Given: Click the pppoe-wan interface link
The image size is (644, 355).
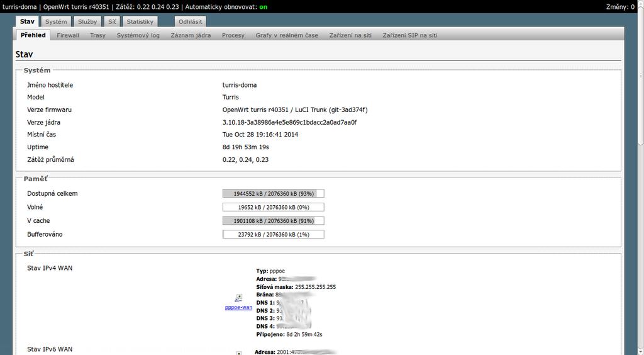Looking at the screenshot, I should click(x=238, y=307).
